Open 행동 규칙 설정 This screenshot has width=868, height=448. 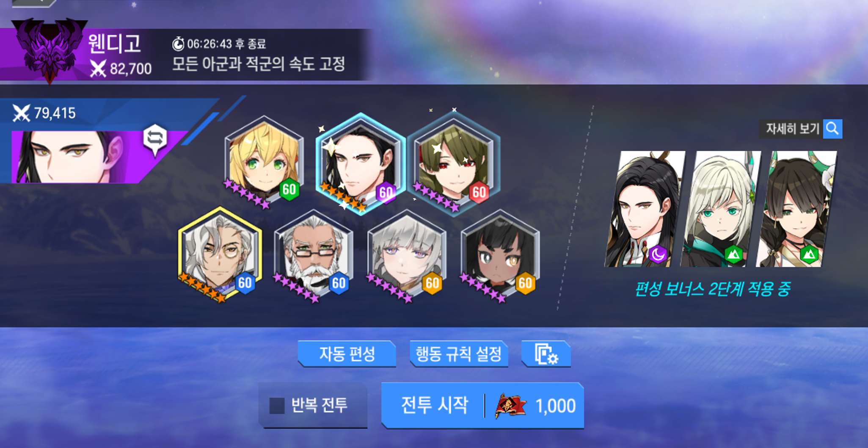[459, 354]
